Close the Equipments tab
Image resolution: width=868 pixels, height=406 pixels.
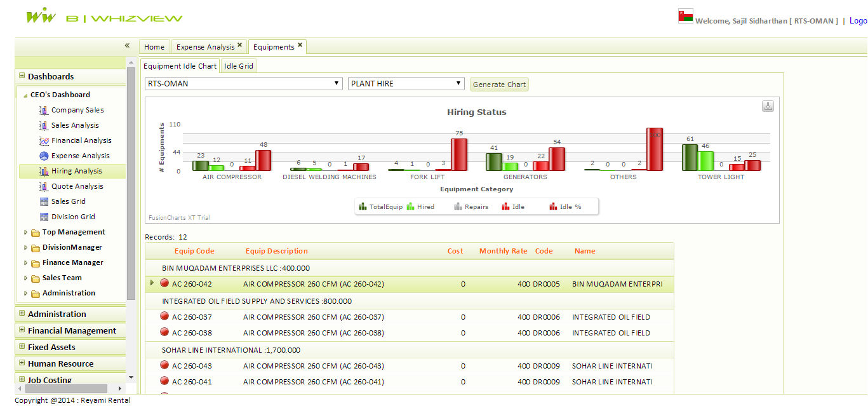tap(300, 46)
